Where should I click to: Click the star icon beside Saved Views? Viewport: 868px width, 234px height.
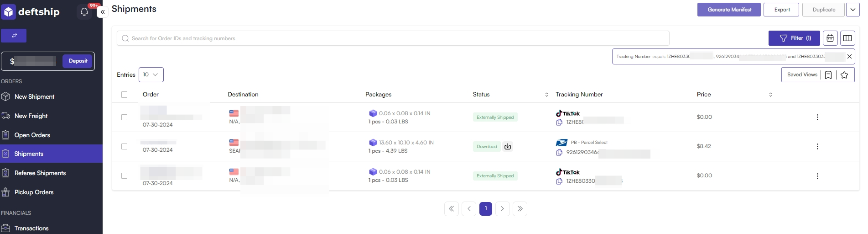[x=844, y=75]
